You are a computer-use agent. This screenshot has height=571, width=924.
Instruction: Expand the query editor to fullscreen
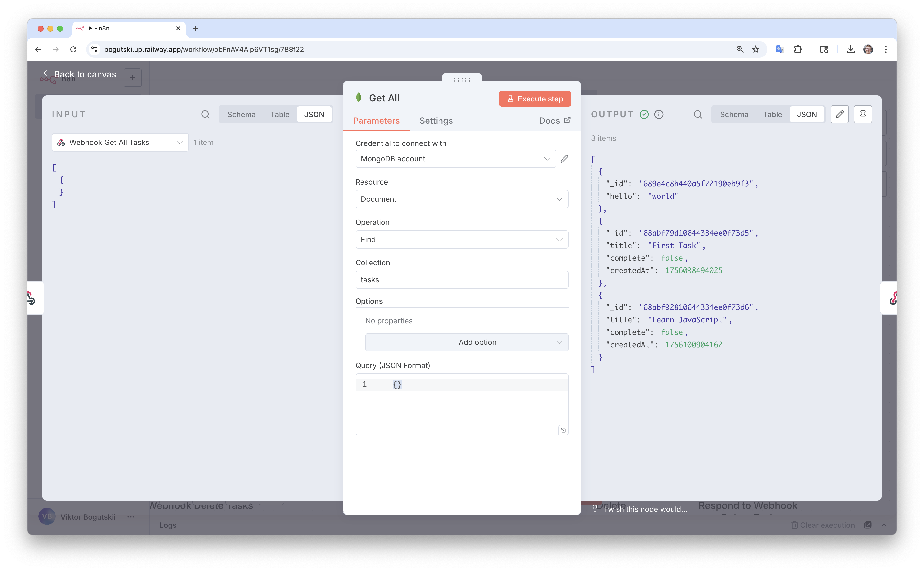click(563, 430)
